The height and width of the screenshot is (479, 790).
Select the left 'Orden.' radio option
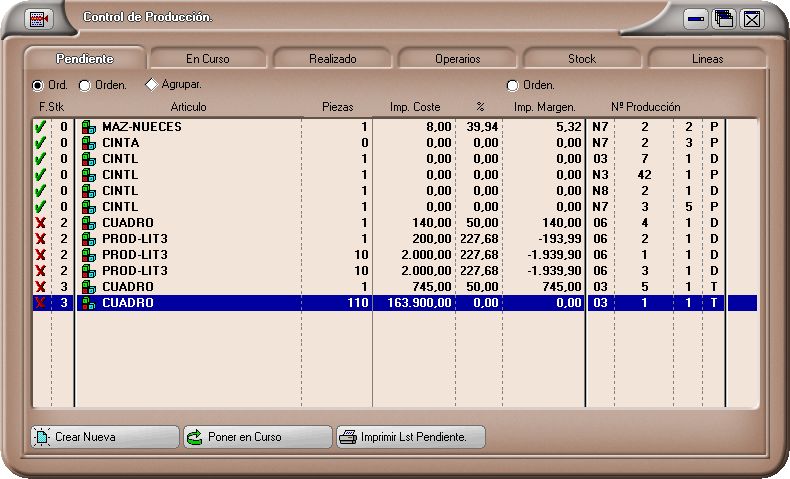(x=84, y=86)
